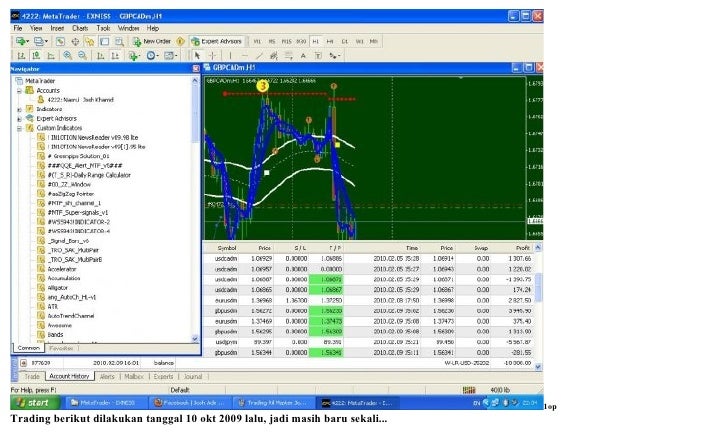Open the File menu
Image resolution: width=728 pixels, height=442 pixels.
click(18, 28)
